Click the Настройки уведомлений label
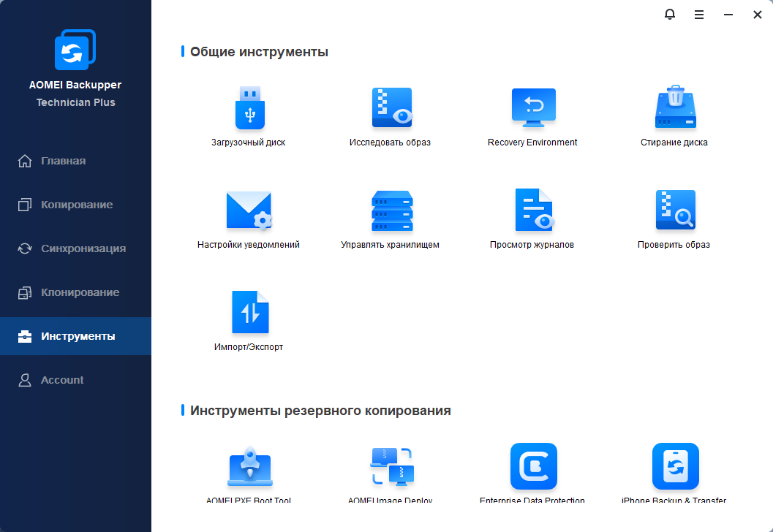 [249, 245]
